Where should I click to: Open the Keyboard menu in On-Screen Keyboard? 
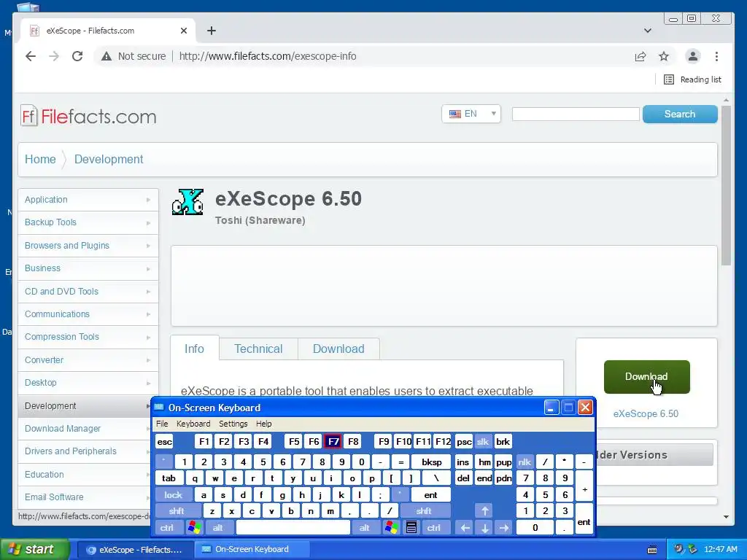click(193, 424)
